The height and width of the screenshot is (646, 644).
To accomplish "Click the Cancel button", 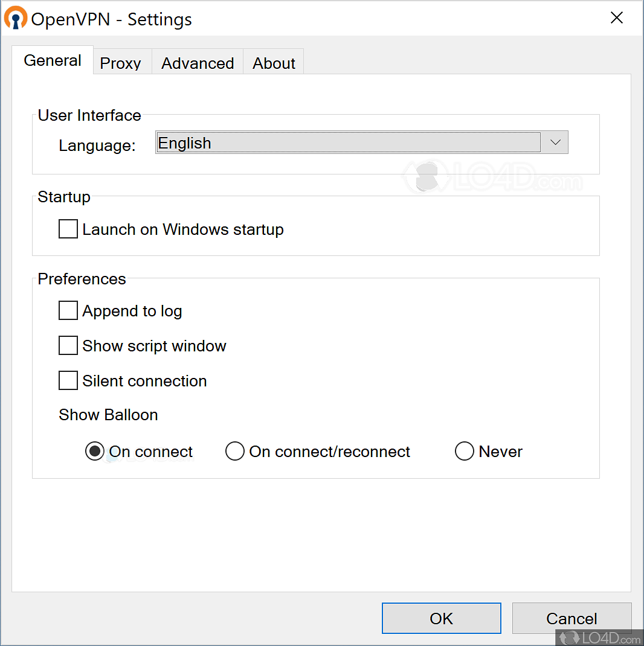I will [572, 619].
